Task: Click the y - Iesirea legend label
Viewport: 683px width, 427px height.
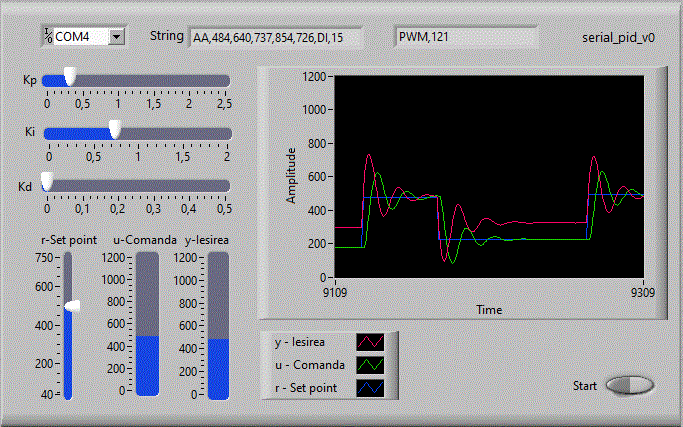Action: [308, 343]
